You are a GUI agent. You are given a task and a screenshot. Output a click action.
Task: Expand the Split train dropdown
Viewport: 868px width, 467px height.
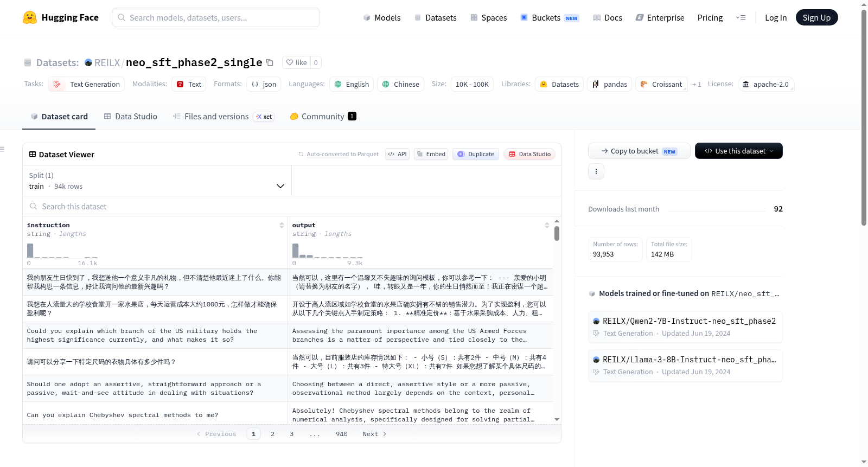coord(157,181)
